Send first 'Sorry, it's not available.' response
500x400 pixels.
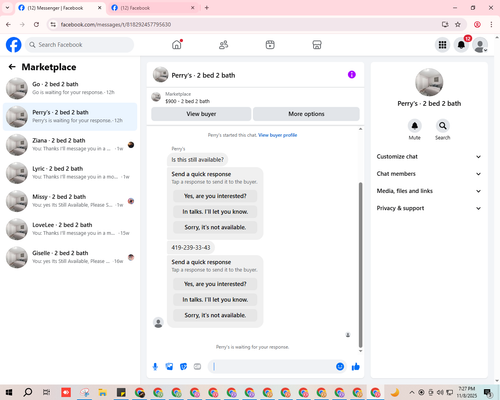215,227
